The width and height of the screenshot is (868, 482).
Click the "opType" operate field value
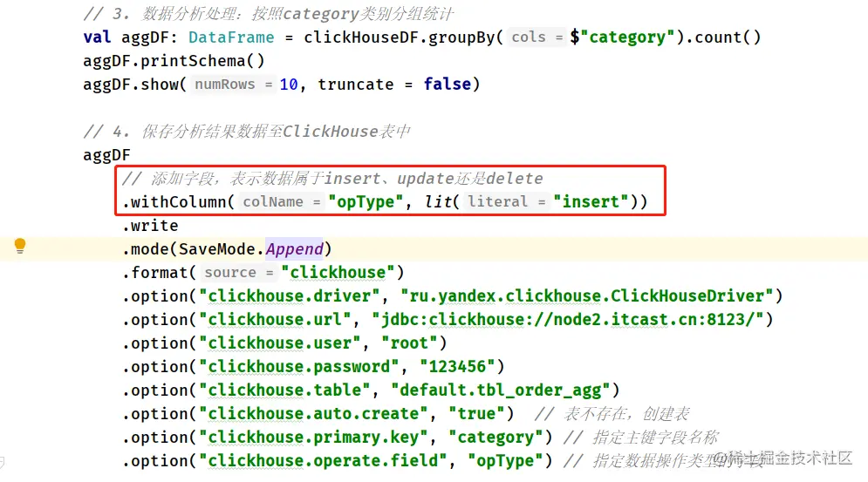click(x=505, y=461)
